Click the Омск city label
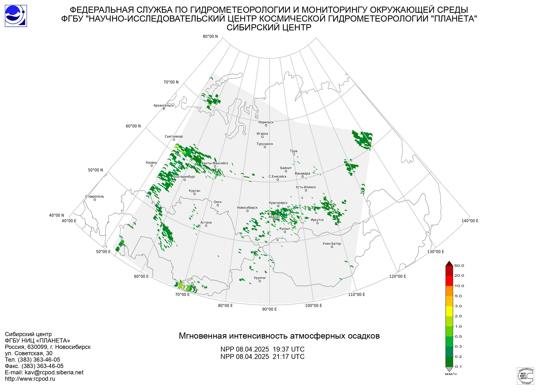This screenshot has height=392, width=539. pyautogui.click(x=218, y=202)
